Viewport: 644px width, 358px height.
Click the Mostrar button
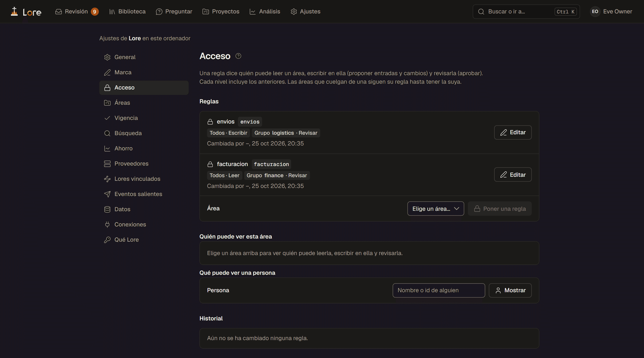(510, 290)
